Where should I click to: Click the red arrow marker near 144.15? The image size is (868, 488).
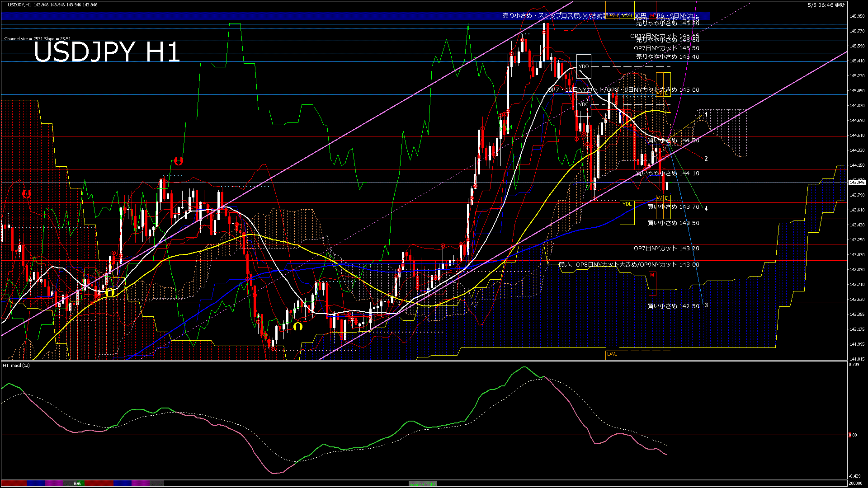178,161
